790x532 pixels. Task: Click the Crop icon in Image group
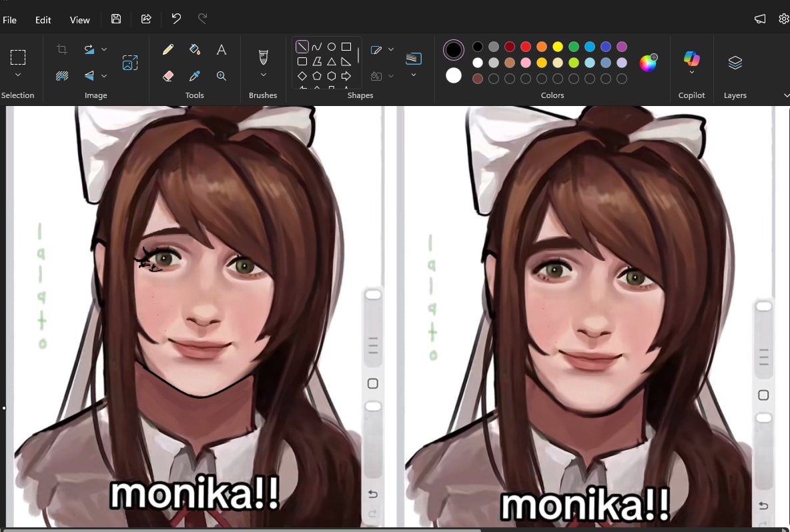click(x=62, y=49)
